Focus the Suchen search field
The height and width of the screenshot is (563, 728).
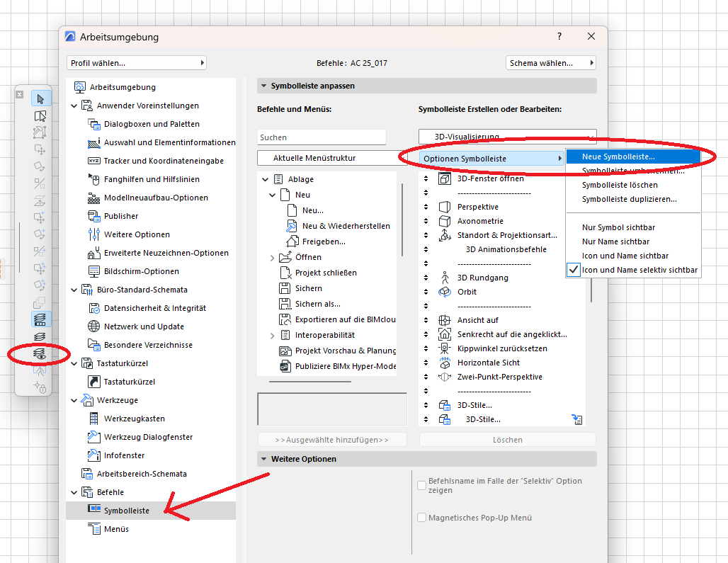tap(322, 137)
